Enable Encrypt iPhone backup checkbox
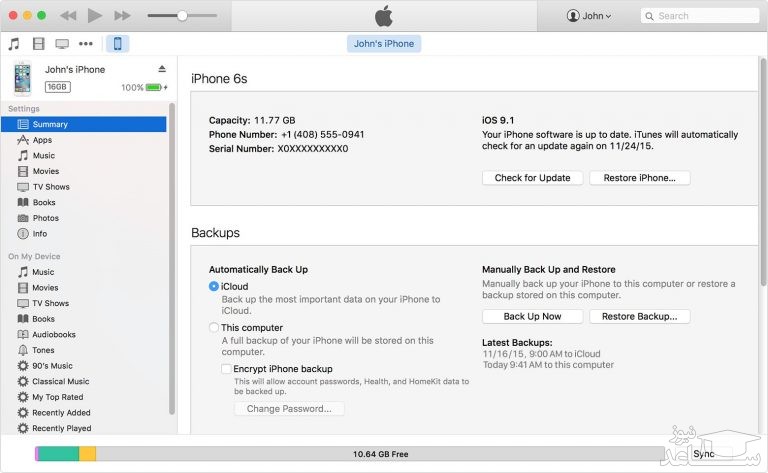768x473 pixels. tap(227, 369)
